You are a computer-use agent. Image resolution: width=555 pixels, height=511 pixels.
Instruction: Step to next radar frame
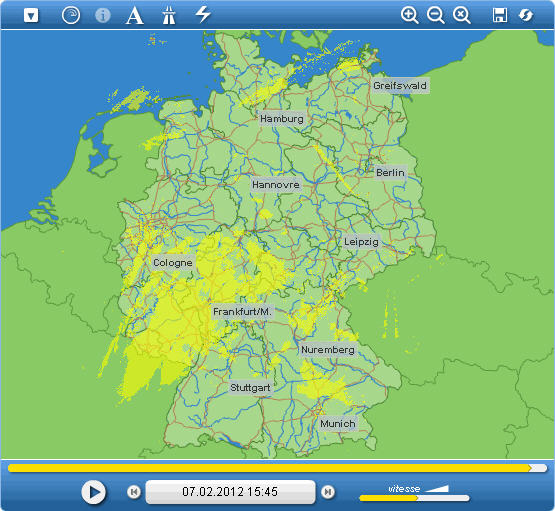pyautogui.click(x=328, y=492)
